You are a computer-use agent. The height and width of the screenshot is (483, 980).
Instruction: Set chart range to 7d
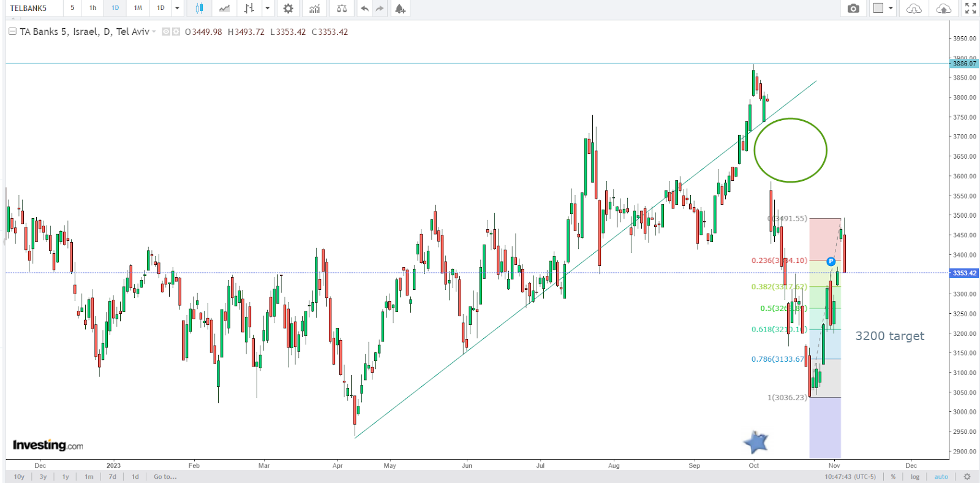click(112, 476)
